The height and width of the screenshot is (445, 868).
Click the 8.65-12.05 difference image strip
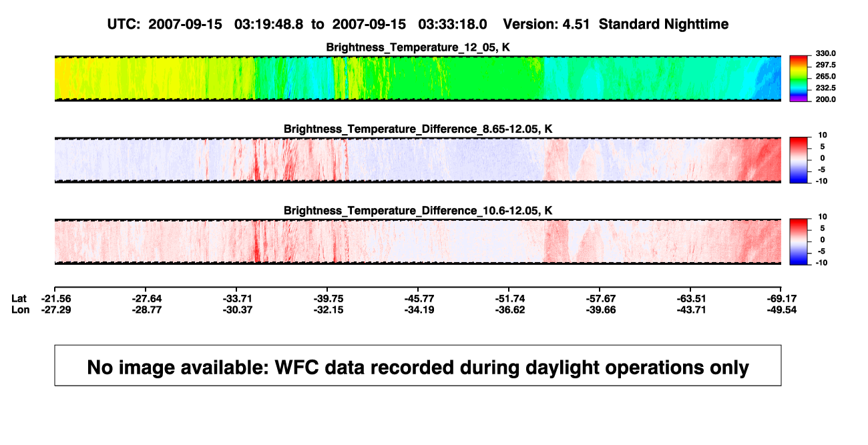(418, 160)
